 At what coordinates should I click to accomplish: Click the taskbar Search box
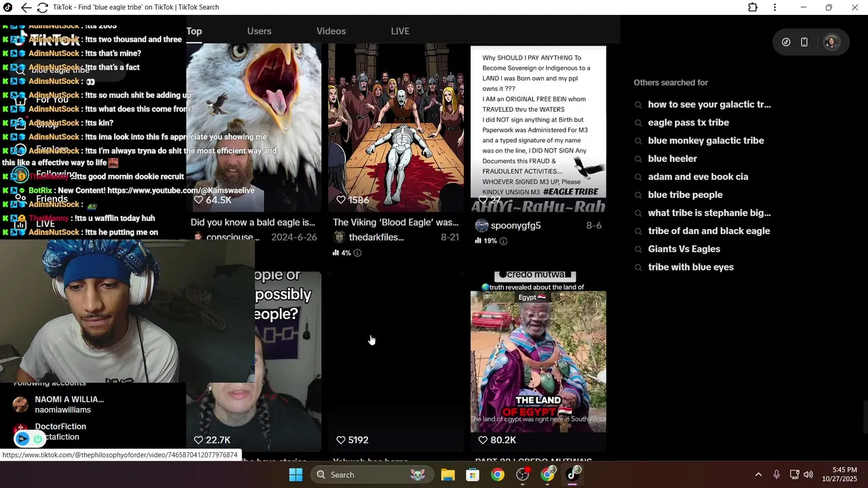pyautogui.click(x=371, y=474)
